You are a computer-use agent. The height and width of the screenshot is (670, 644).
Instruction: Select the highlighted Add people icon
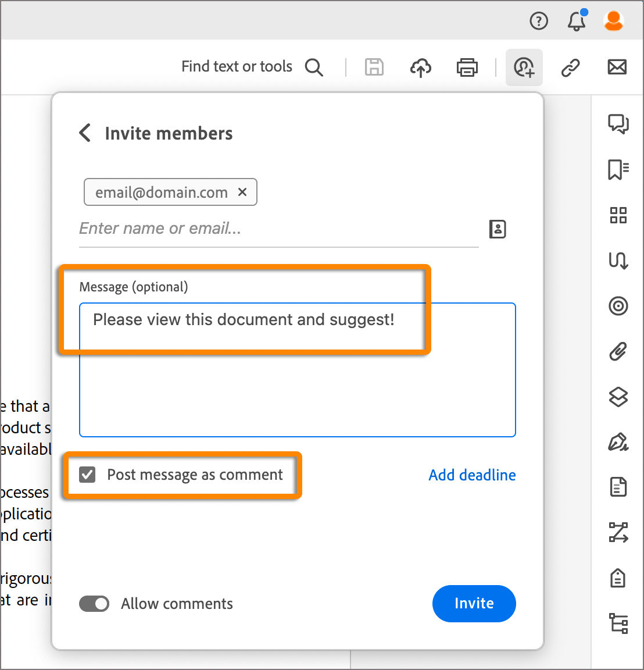tap(524, 67)
